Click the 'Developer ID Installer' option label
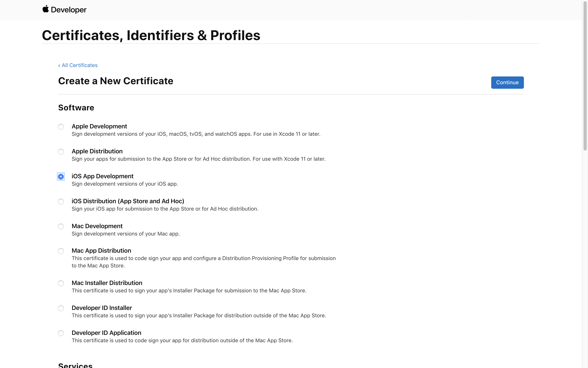The height and width of the screenshot is (368, 588). [102, 308]
